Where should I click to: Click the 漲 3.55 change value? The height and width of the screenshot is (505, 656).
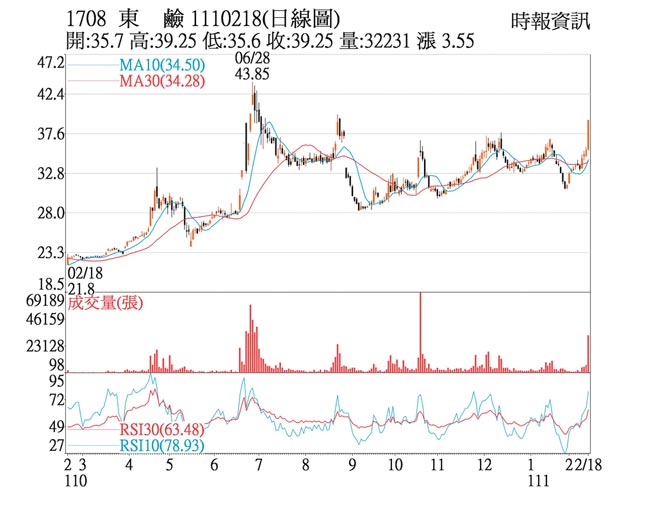coord(444,42)
